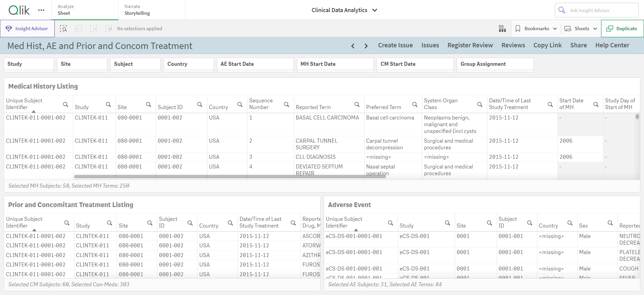The height and width of the screenshot is (295, 644).
Task: Activate the smart search selection tool
Action: [63, 29]
